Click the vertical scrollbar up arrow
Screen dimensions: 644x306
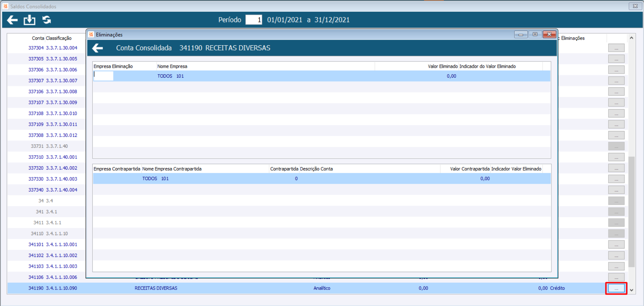632,38
